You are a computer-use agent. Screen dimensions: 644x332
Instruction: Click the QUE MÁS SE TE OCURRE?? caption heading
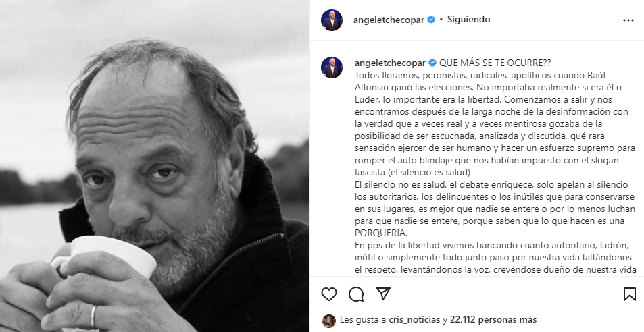coord(495,63)
